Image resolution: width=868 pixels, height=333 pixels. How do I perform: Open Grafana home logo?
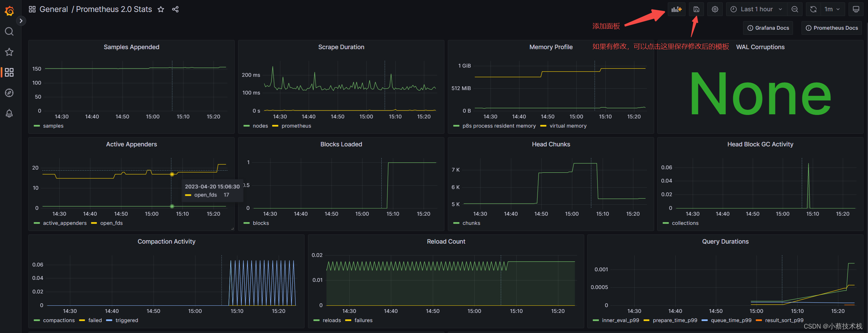click(9, 11)
